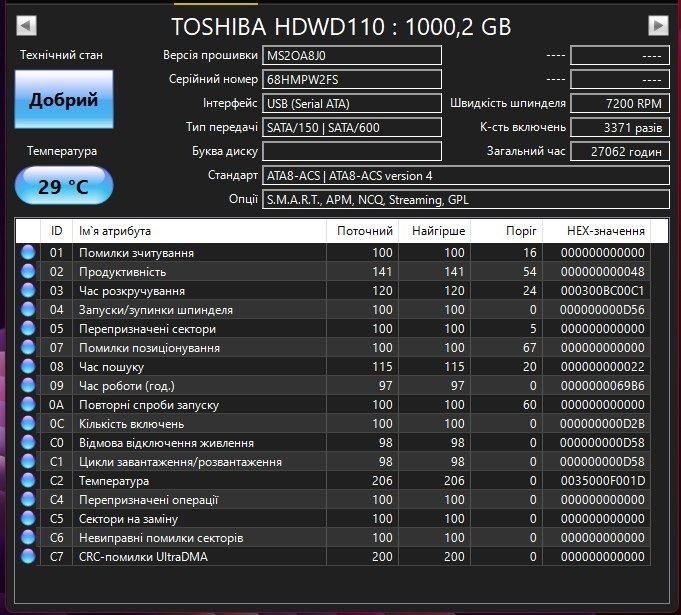This screenshot has height=615, width=681.
Task: Click the TOSHIBA HDWD110 : 1000,2 GB title
Action: 341,26
